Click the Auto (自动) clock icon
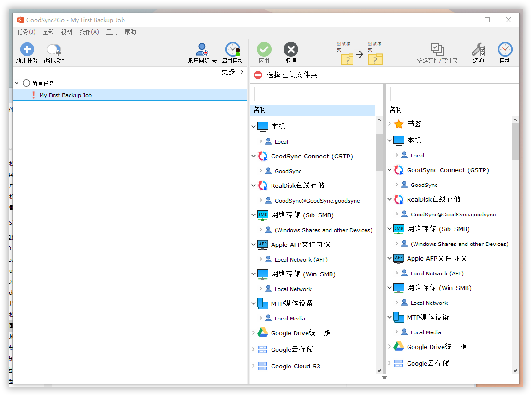 coord(505,49)
